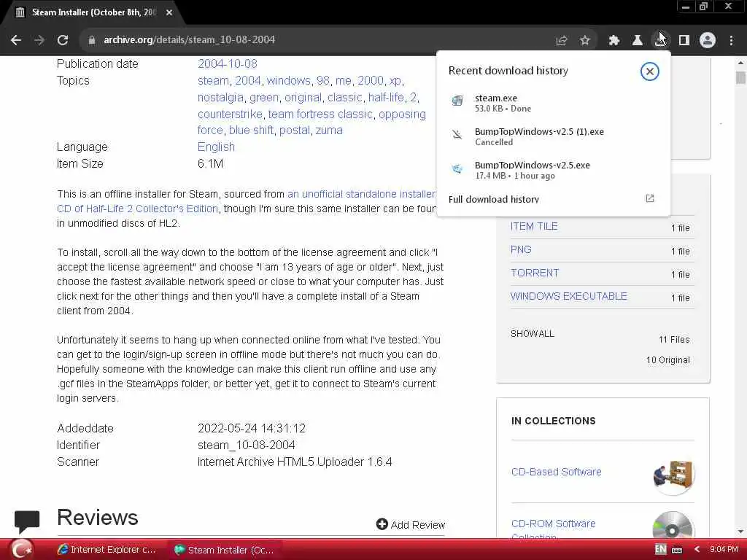Click the BumpTopWindows-v2.5.exe file icon
Screen dimensions: 747x560
pos(457,169)
